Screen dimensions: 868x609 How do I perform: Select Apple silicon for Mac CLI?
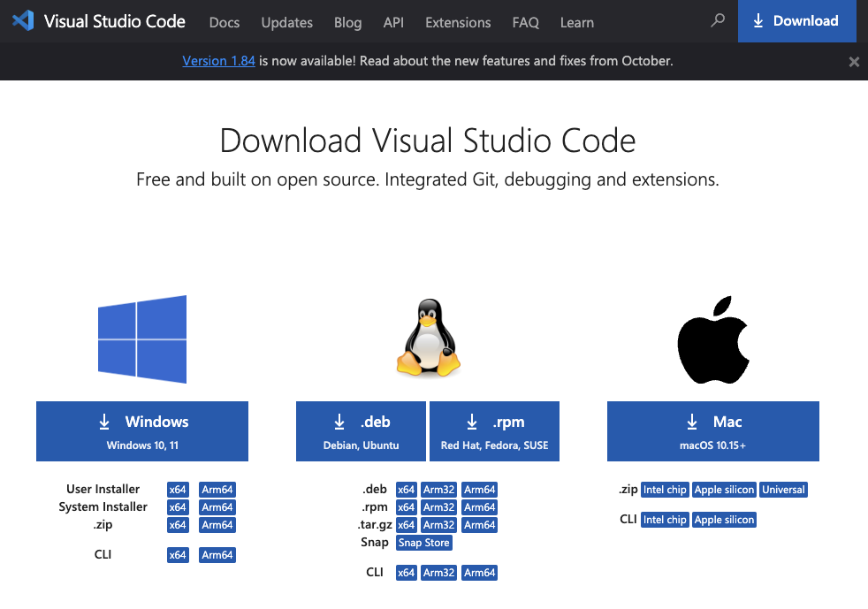tap(724, 520)
